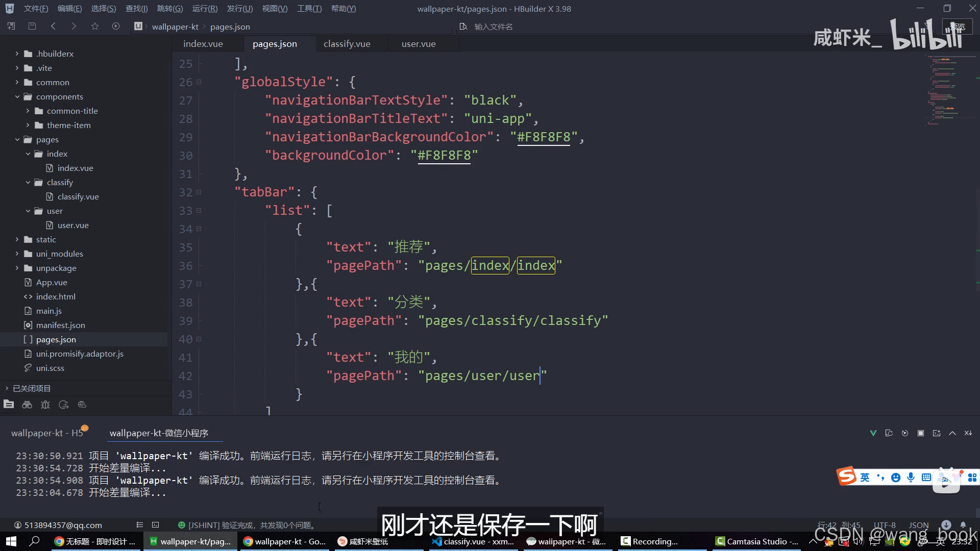Switch to wallpaper-kt - H5 console tab

click(x=47, y=433)
